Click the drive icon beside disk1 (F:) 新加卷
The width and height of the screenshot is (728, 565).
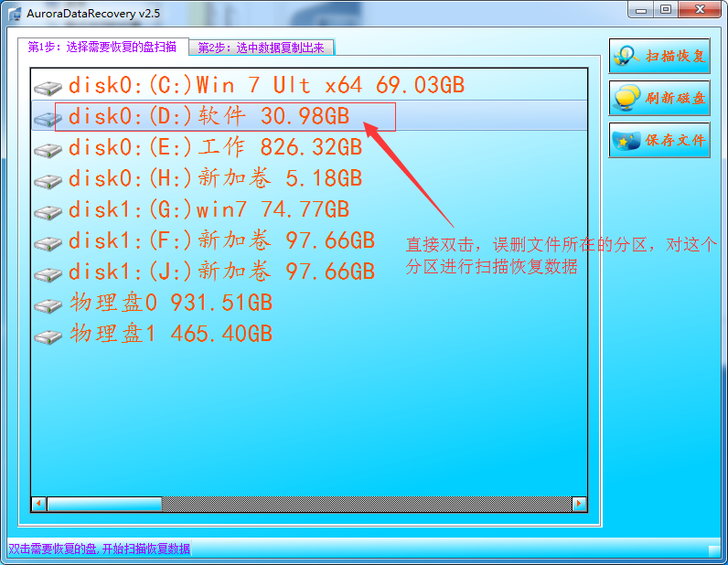coord(48,243)
